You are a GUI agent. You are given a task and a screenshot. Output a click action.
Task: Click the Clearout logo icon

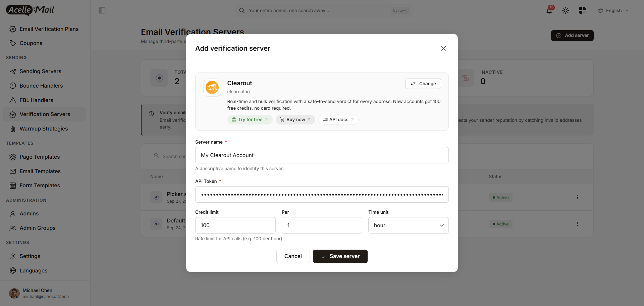point(212,88)
